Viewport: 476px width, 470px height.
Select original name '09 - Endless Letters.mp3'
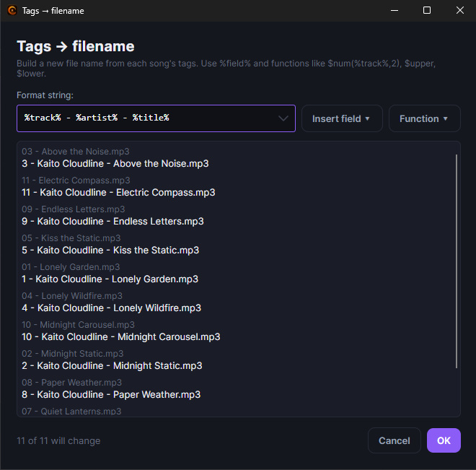click(x=74, y=209)
